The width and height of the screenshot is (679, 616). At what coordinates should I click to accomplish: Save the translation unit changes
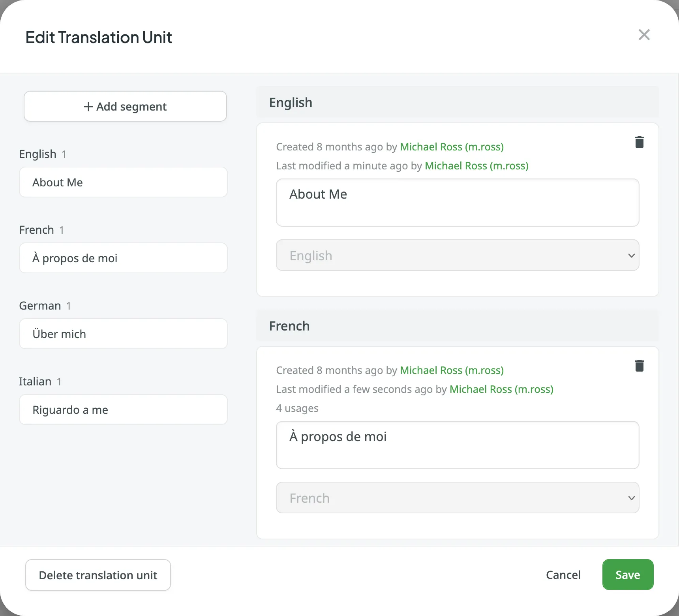click(627, 575)
